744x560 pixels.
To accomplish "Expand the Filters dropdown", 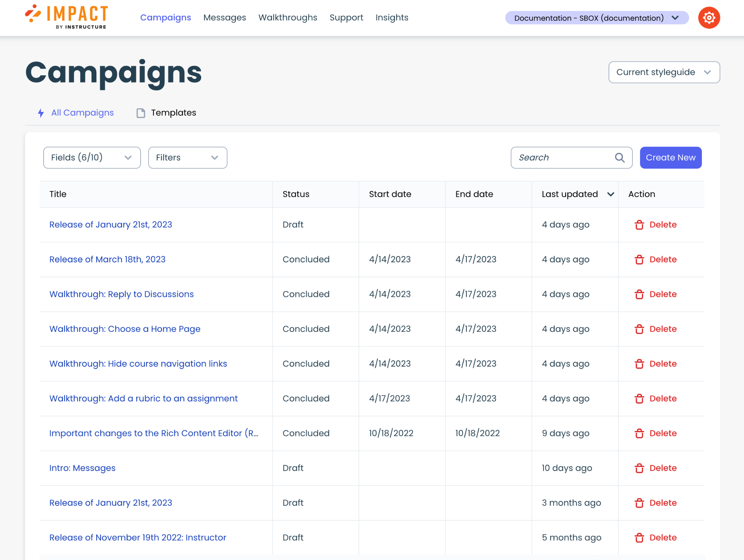I will [187, 158].
